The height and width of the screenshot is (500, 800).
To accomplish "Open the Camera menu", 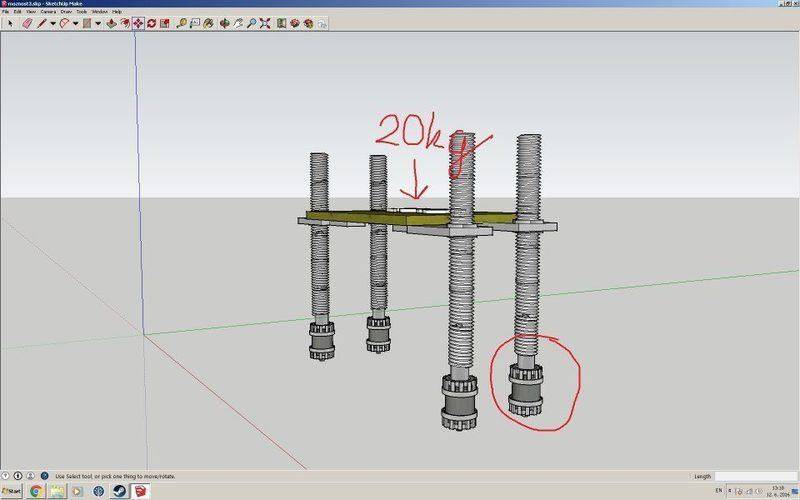I will 47,11.
